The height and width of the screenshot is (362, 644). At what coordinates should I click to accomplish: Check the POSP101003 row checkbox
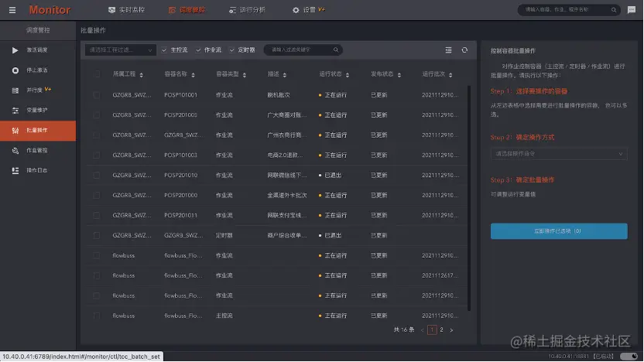coord(97,155)
